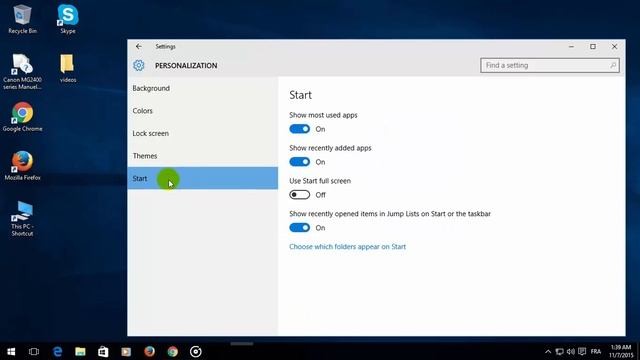Launch Firefox from the taskbar
This screenshot has width=640, height=360.
click(x=149, y=351)
